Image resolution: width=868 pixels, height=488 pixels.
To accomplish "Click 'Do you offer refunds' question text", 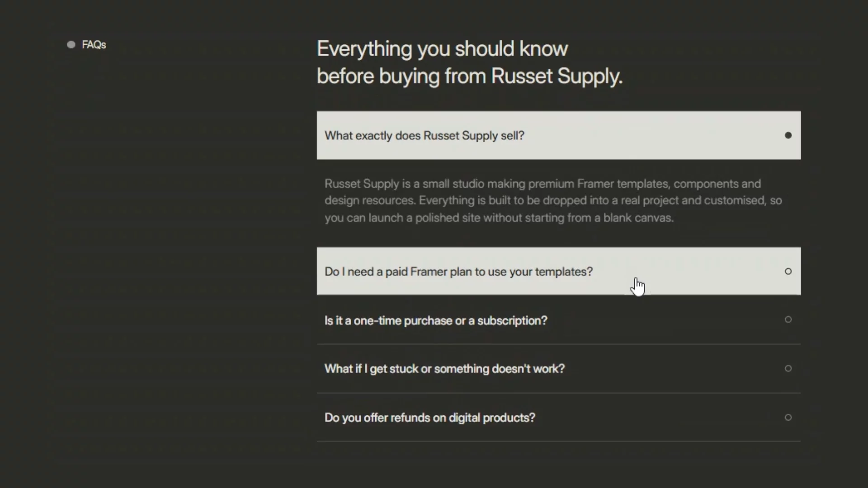I will point(430,418).
